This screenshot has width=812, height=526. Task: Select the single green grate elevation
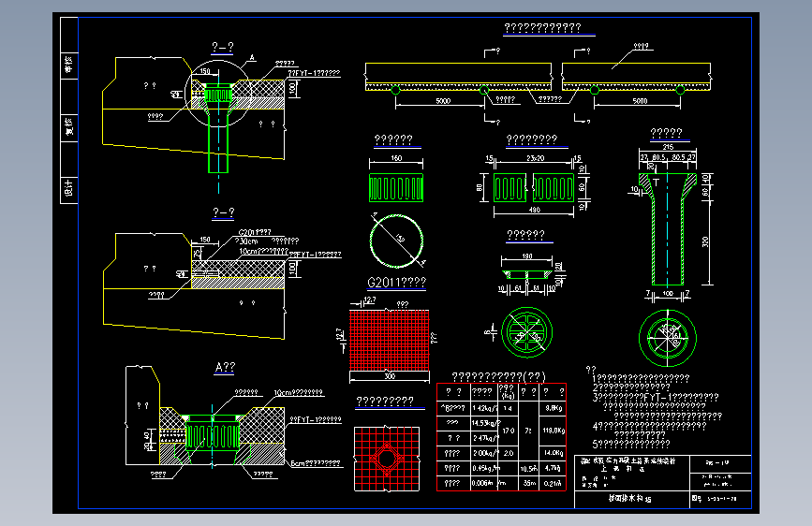tap(396, 187)
